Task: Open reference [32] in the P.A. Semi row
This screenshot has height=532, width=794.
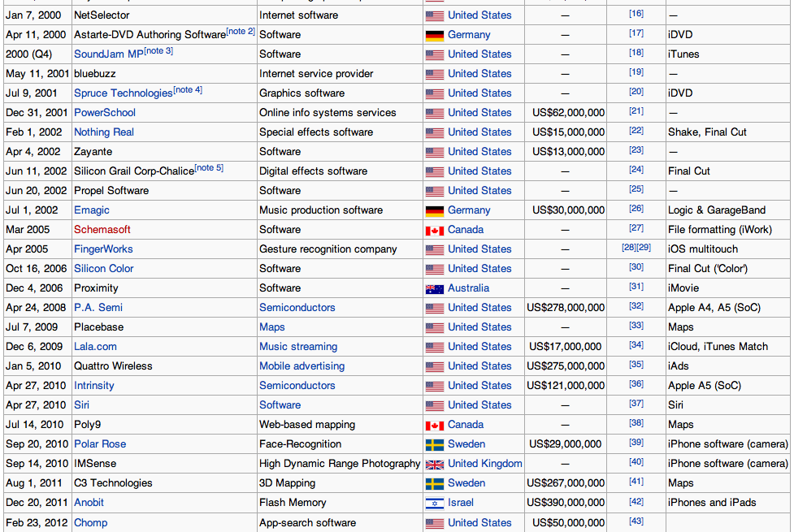Action: [636, 305]
